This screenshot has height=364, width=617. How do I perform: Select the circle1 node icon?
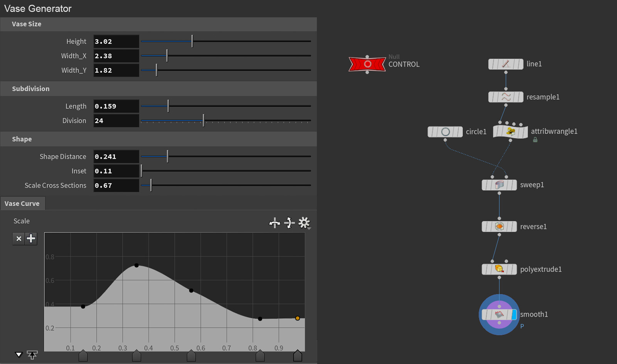(445, 132)
